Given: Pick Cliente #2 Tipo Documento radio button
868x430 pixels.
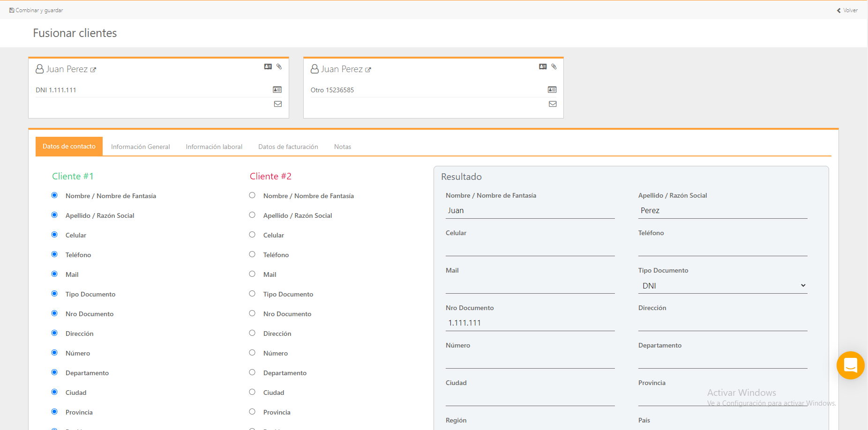Looking at the screenshot, I should click(x=252, y=294).
